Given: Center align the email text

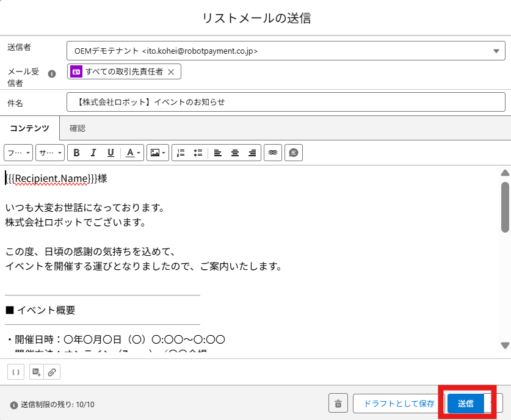Looking at the screenshot, I should (234, 153).
